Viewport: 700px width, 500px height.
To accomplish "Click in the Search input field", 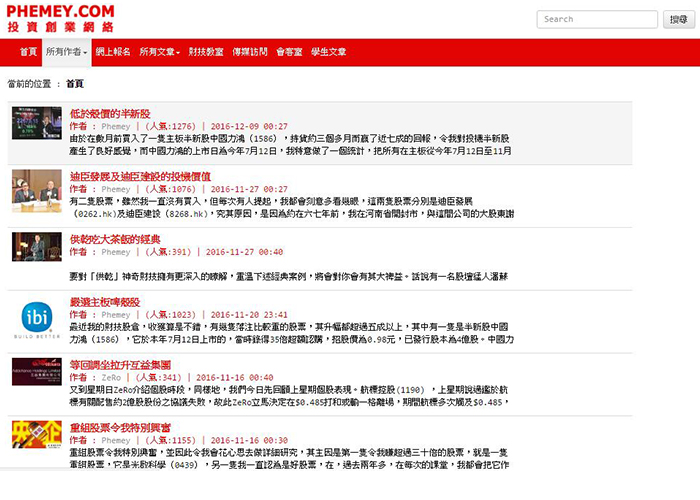I will pyautogui.click(x=596, y=19).
